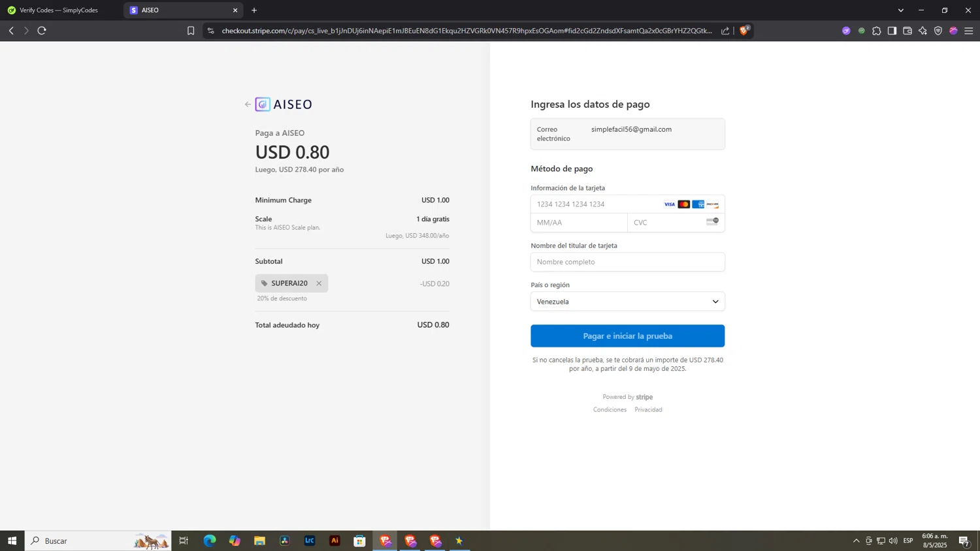Open a new browser tab

(x=254, y=10)
